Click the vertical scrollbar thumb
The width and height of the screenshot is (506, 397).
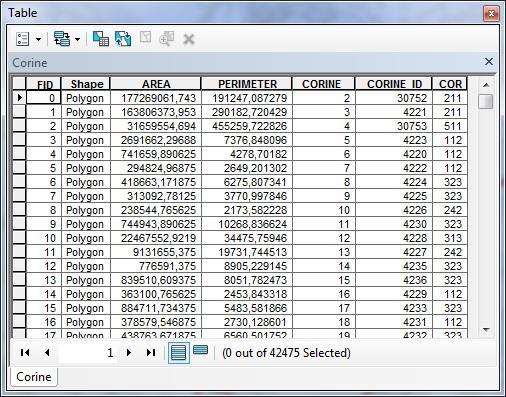(485, 101)
